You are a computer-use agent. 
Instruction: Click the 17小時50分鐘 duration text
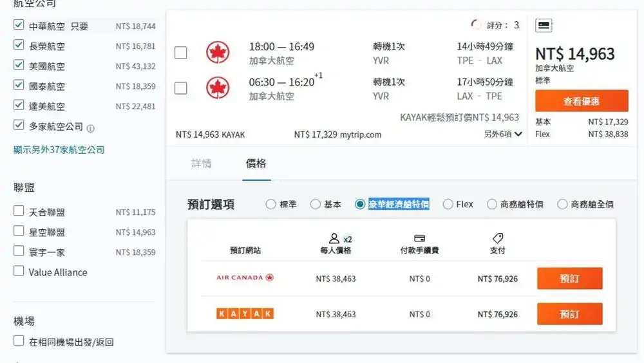[x=485, y=82]
